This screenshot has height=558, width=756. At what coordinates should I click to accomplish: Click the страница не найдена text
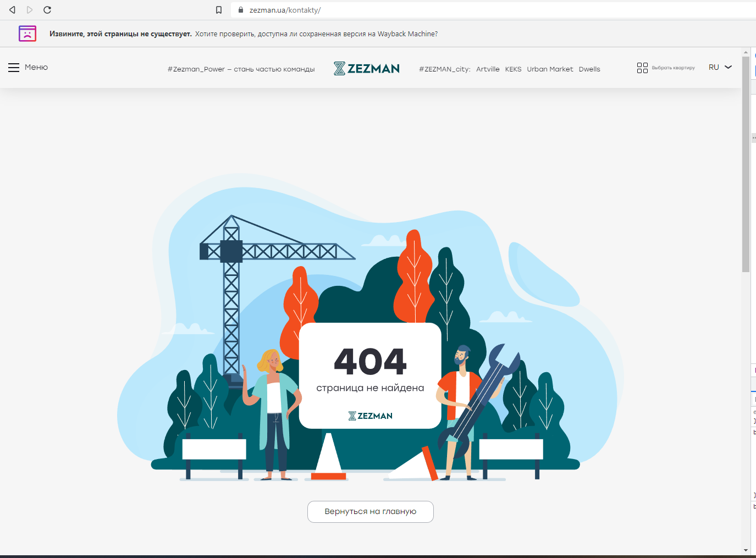click(370, 388)
